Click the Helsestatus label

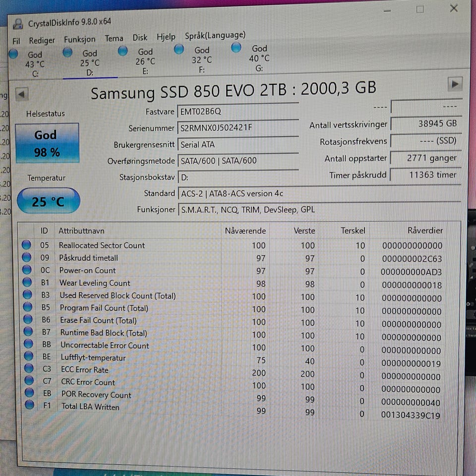[x=46, y=114]
